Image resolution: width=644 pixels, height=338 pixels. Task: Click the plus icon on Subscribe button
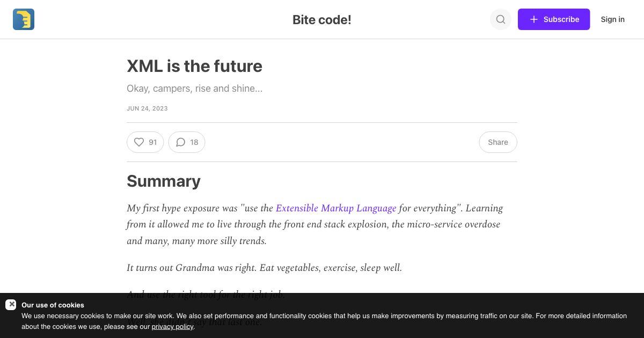(x=534, y=19)
